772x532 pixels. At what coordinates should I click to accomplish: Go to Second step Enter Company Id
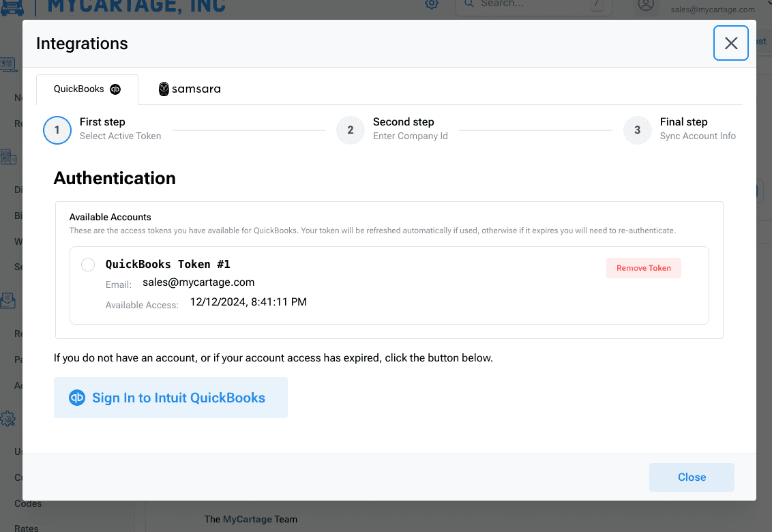coord(392,129)
